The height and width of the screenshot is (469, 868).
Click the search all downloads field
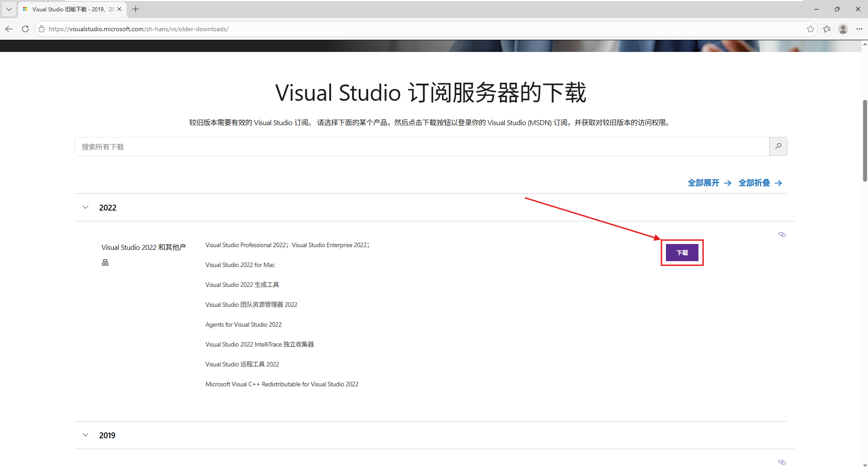pyautogui.click(x=422, y=146)
